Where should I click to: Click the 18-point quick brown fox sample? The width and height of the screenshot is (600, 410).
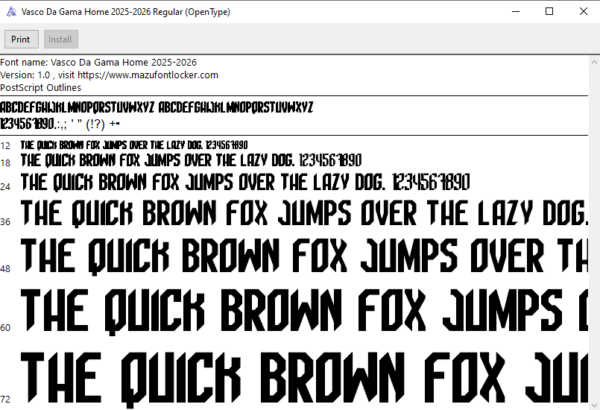pyautogui.click(x=191, y=160)
